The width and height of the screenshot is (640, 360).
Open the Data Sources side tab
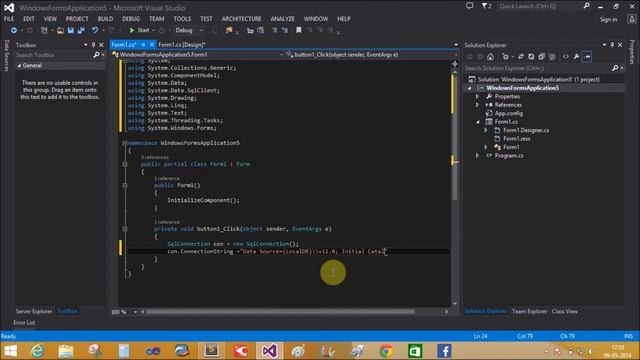pos(6,56)
